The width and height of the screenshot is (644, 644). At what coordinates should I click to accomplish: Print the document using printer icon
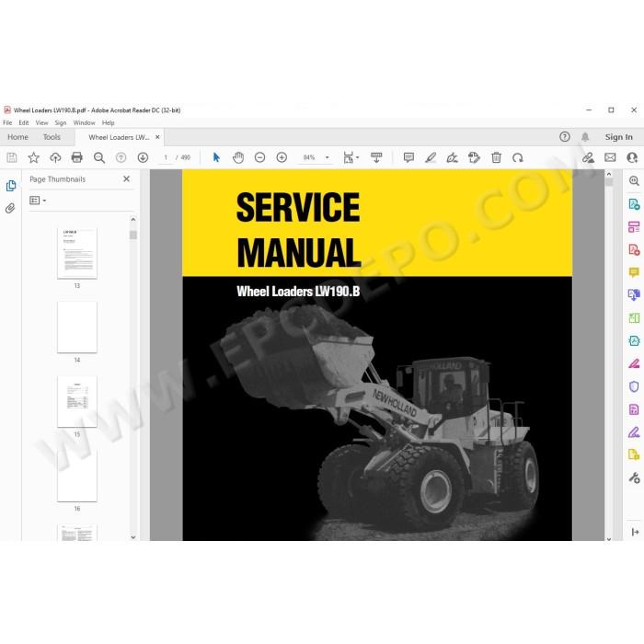pyautogui.click(x=76, y=157)
